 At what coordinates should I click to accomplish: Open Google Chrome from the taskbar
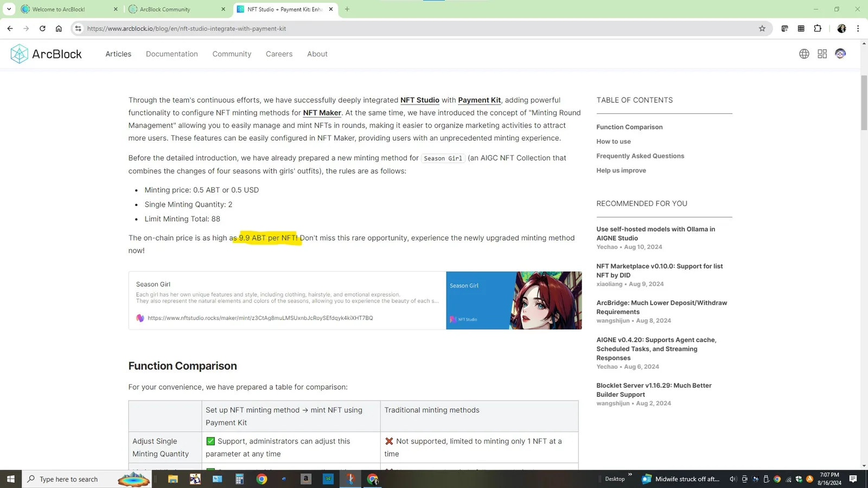[261, 479]
